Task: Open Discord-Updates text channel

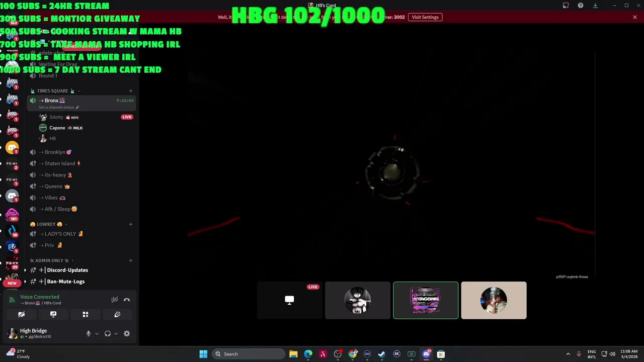Action: click(82, 270)
